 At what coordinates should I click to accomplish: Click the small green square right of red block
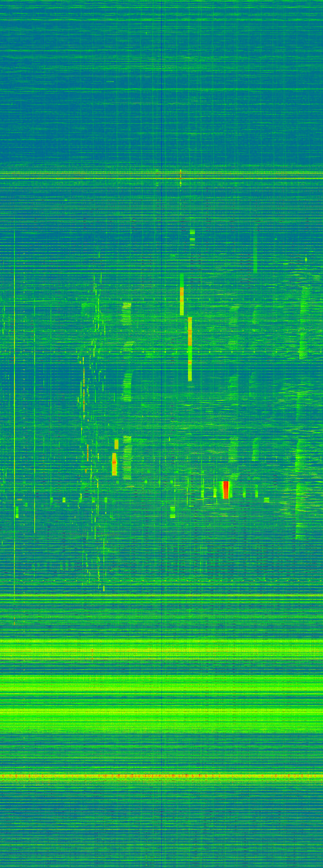(x=266, y=500)
